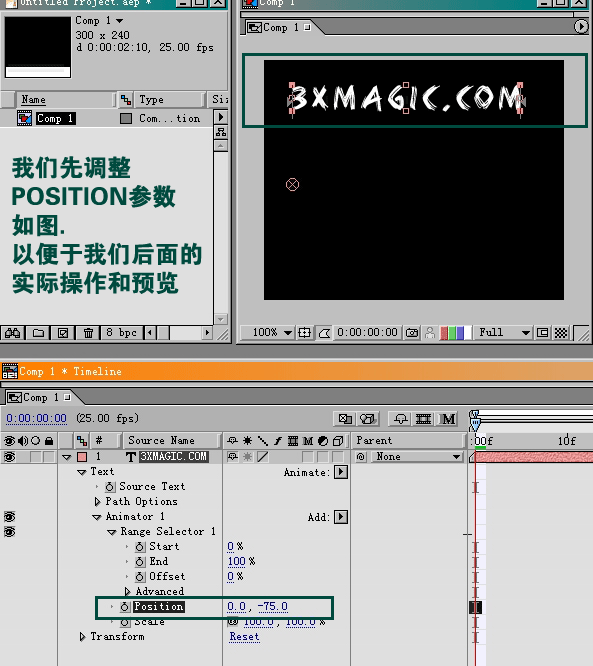Click the blue channel swatch in Comp viewer
This screenshot has height=666, width=593.
pyautogui.click(x=460, y=333)
